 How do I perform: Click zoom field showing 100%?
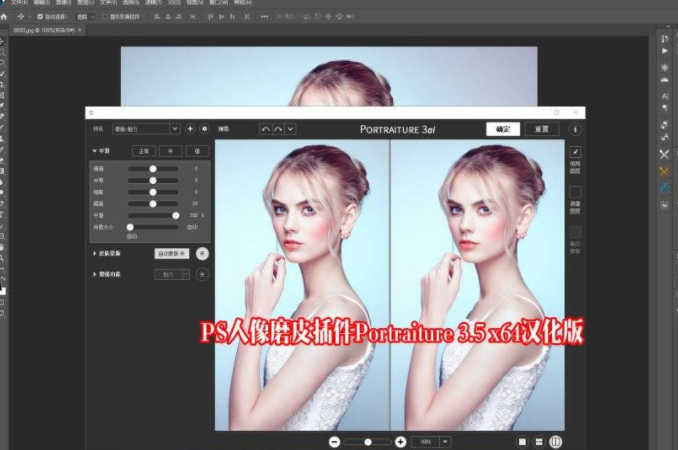[426, 442]
